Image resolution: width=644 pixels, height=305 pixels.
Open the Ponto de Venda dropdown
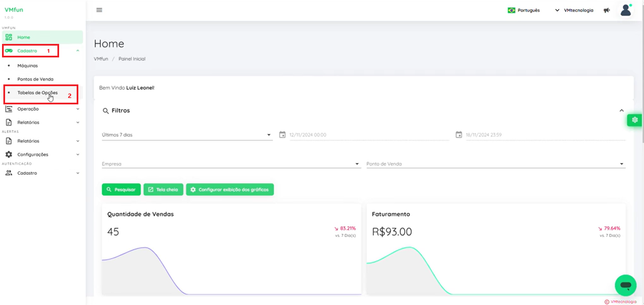(496, 164)
